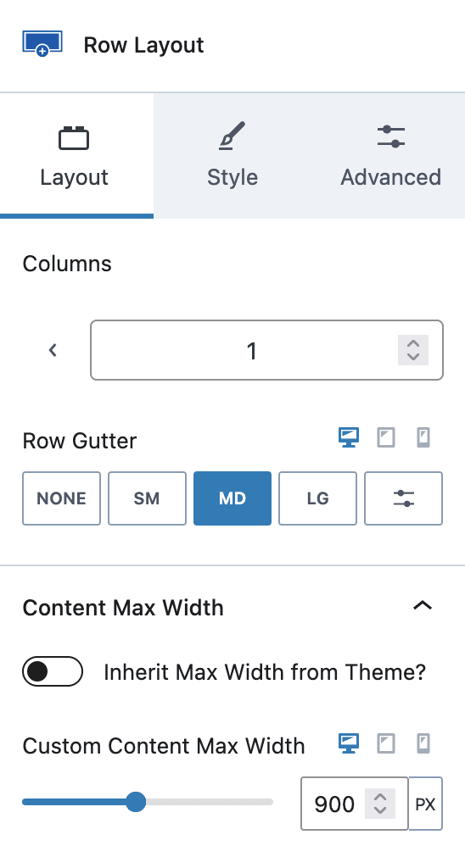The width and height of the screenshot is (465, 868).
Task: Select tablet view for Row Gutter
Action: [386, 438]
